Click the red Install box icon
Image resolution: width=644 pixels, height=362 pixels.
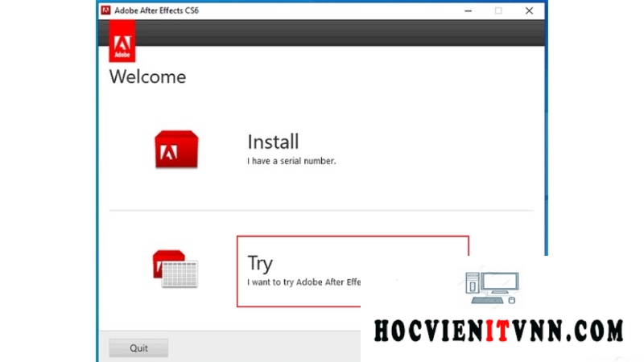tap(175, 150)
